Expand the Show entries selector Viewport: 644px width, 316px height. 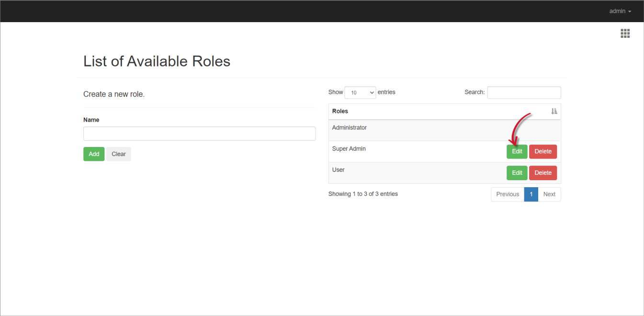[360, 92]
